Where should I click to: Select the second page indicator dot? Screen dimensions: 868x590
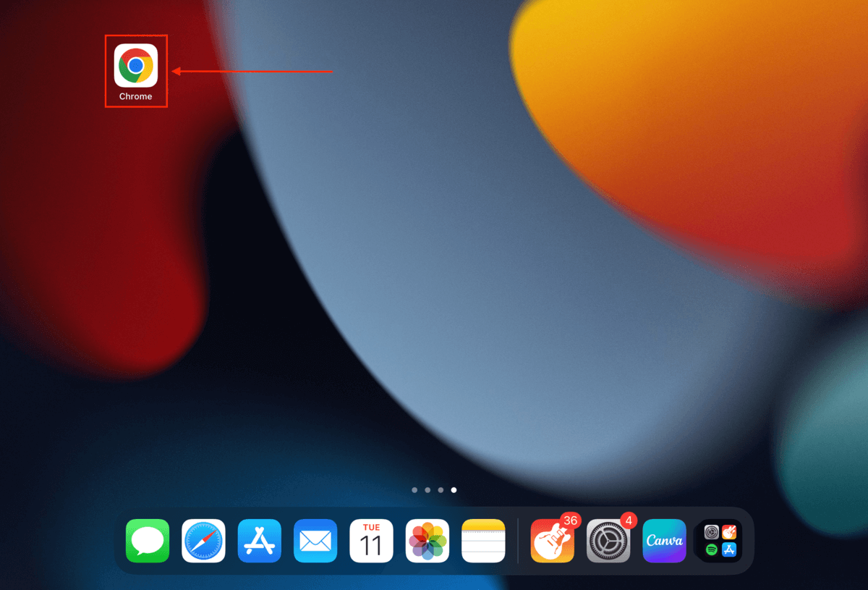pos(427,490)
